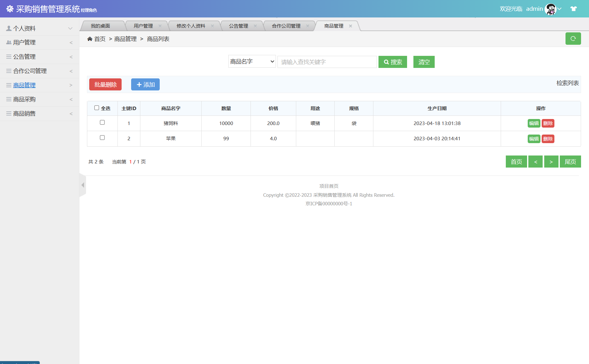This screenshot has height=364, width=589.
Task: Click the list icon beside 合作公司管理
Action: (8, 71)
